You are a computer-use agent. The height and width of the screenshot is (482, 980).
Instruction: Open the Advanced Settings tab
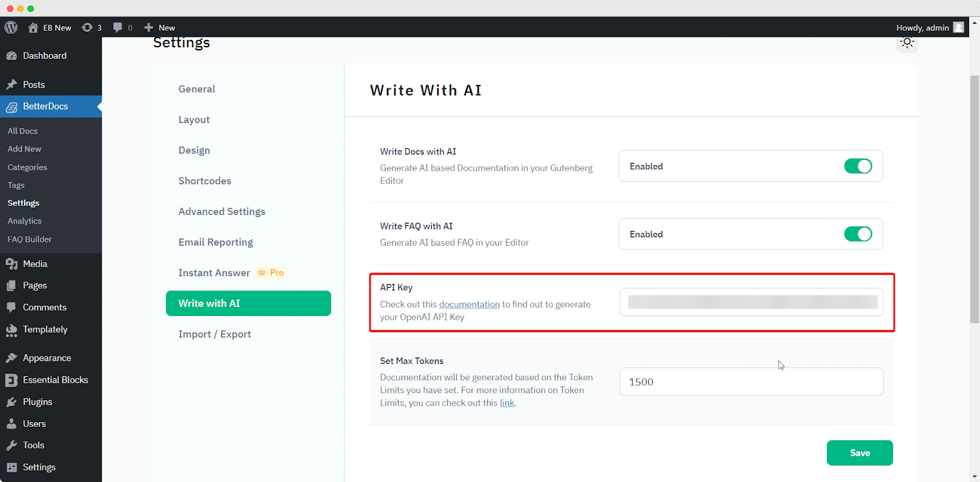coord(222,212)
